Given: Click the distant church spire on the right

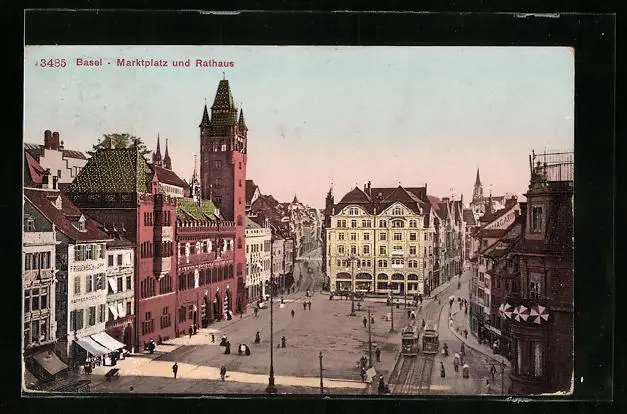Looking at the screenshot, I should [478, 189].
